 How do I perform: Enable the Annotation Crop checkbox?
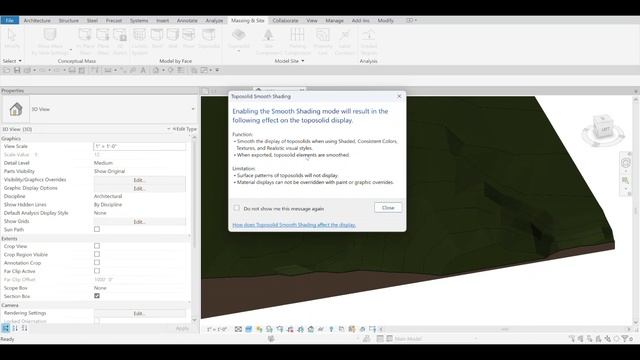[x=97, y=262]
